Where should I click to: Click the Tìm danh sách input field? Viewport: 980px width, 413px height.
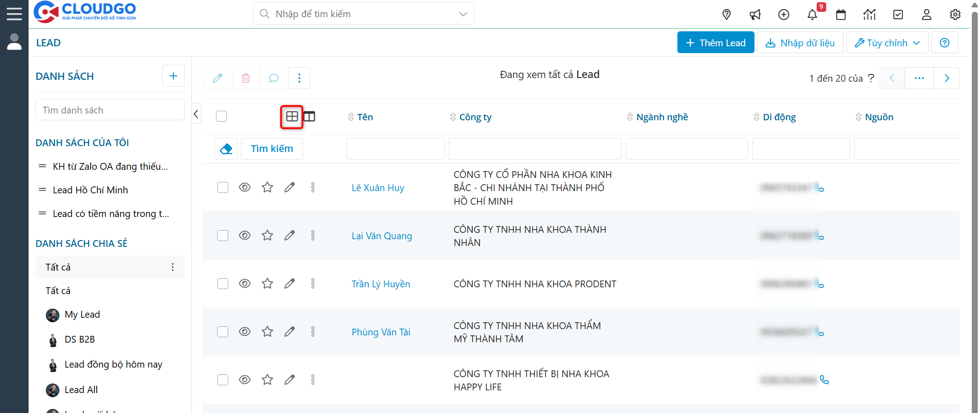[110, 110]
